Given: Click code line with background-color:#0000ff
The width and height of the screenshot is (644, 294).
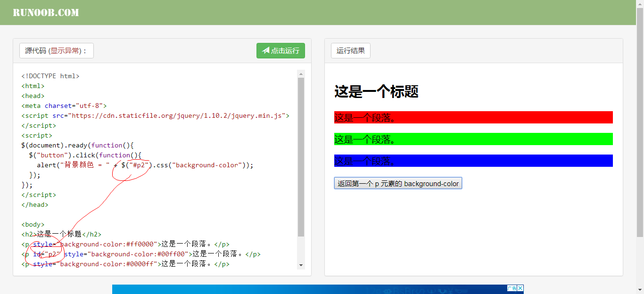Looking at the screenshot, I should point(125,264).
